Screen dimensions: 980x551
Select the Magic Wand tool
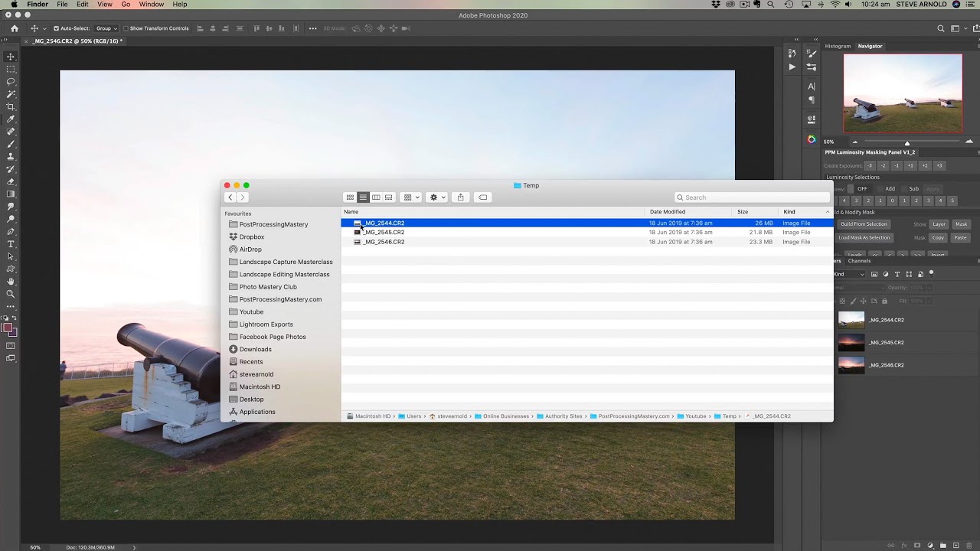11,94
